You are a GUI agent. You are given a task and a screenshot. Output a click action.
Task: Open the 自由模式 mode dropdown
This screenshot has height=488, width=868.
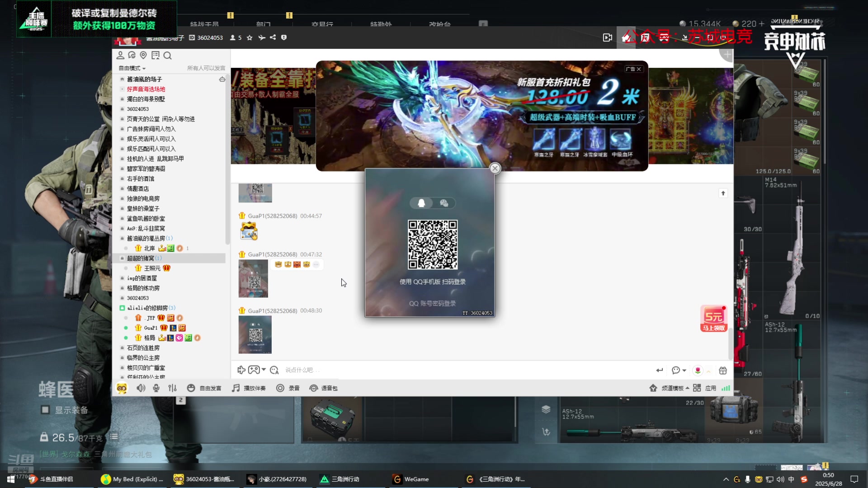[x=132, y=68]
